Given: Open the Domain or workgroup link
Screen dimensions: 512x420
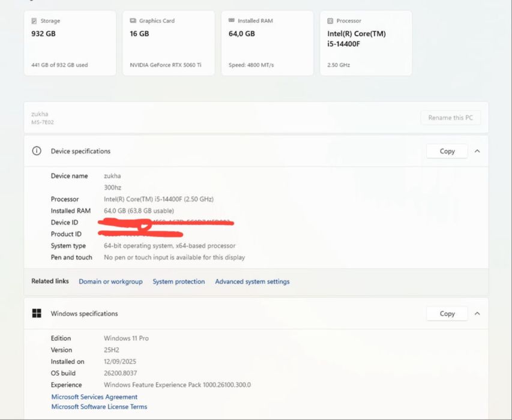Looking at the screenshot, I should click(x=110, y=281).
